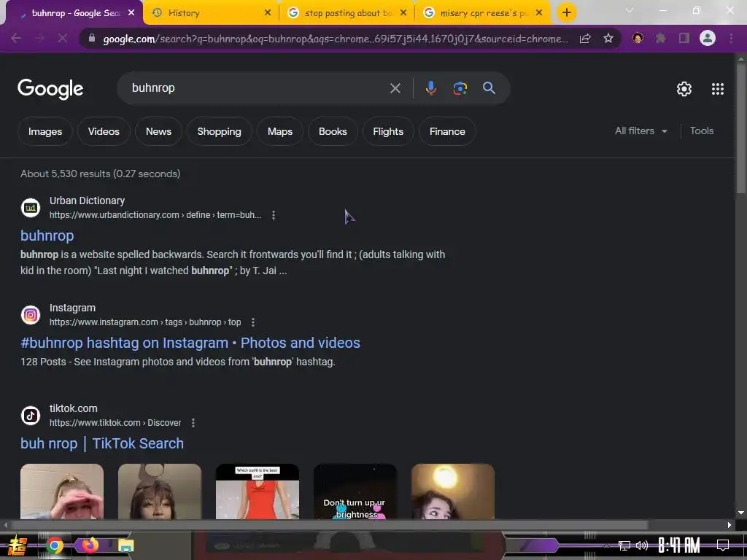Open the tab search chevron
This screenshot has height=560, width=747.
[630, 10]
